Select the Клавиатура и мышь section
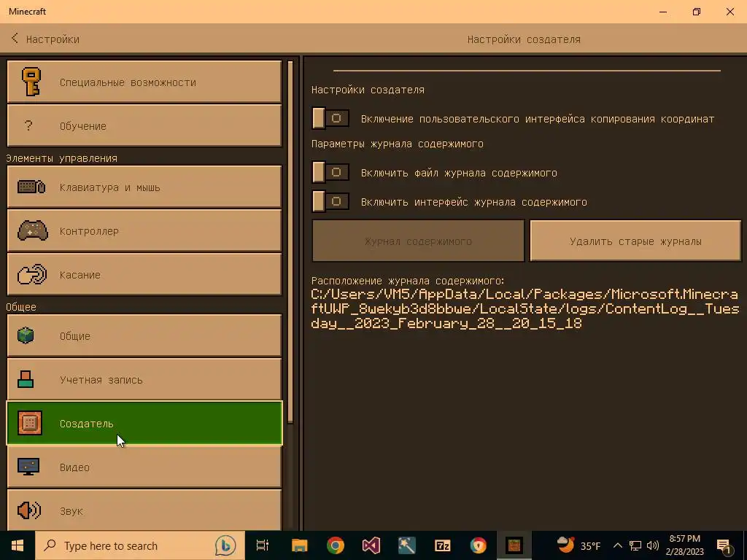 [x=144, y=187]
